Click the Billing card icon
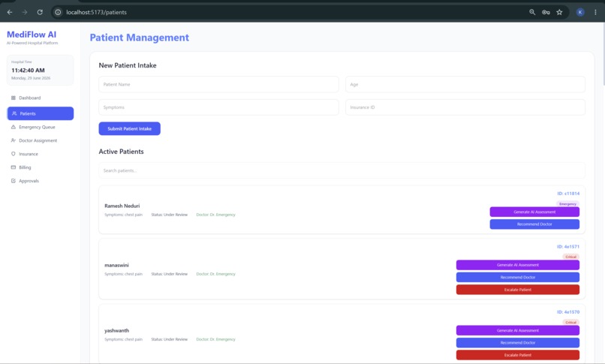The width and height of the screenshot is (605, 364). (14, 167)
